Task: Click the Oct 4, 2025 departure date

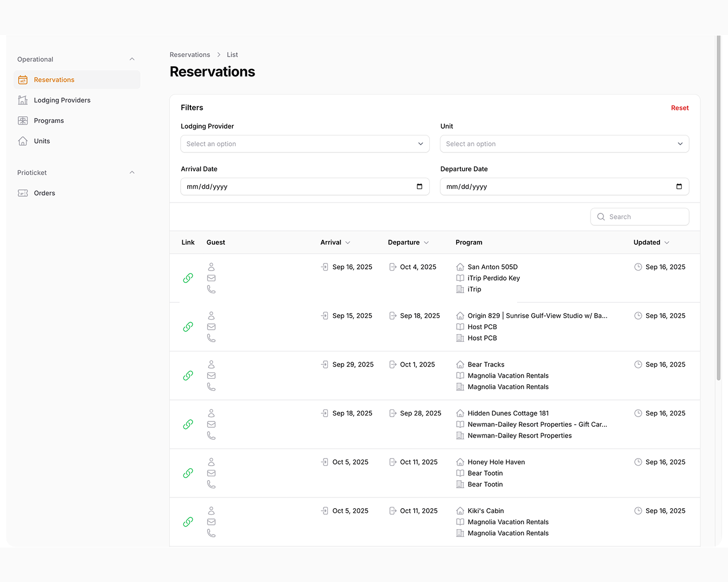Action: [x=418, y=267]
